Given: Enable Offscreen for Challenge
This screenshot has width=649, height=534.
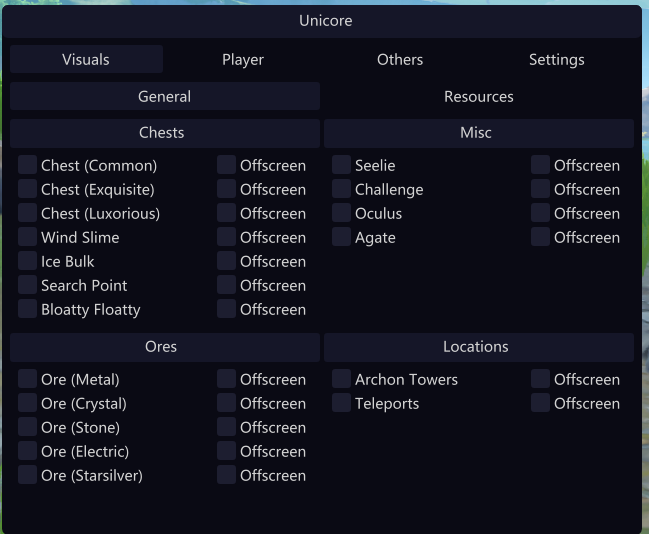Looking at the screenshot, I should [x=541, y=189].
